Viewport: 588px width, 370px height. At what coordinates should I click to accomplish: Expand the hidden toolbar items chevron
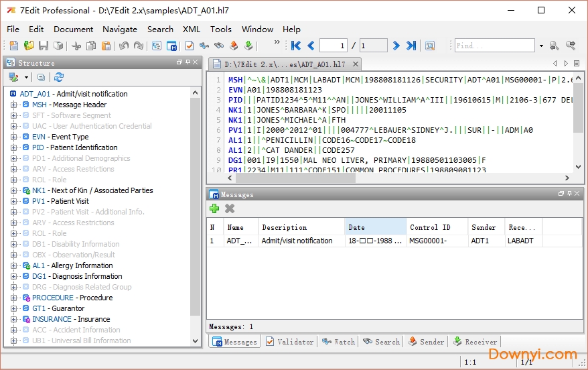[277, 43]
